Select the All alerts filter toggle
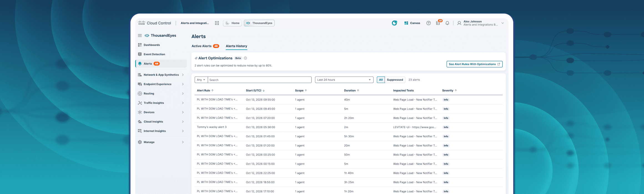Image resolution: width=644 pixels, height=194 pixels. [x=381, y=80]
